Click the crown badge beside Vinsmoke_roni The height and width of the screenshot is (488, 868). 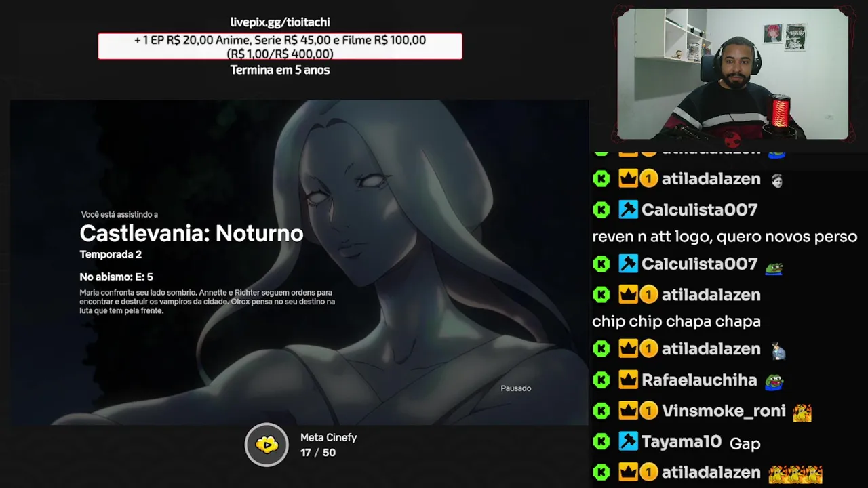(x=628, y=411)
